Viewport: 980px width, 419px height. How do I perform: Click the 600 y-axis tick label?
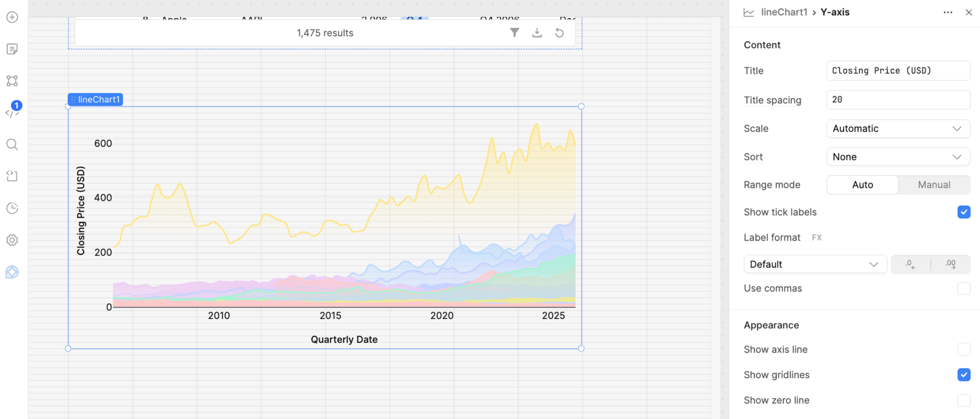pos(103,144)
